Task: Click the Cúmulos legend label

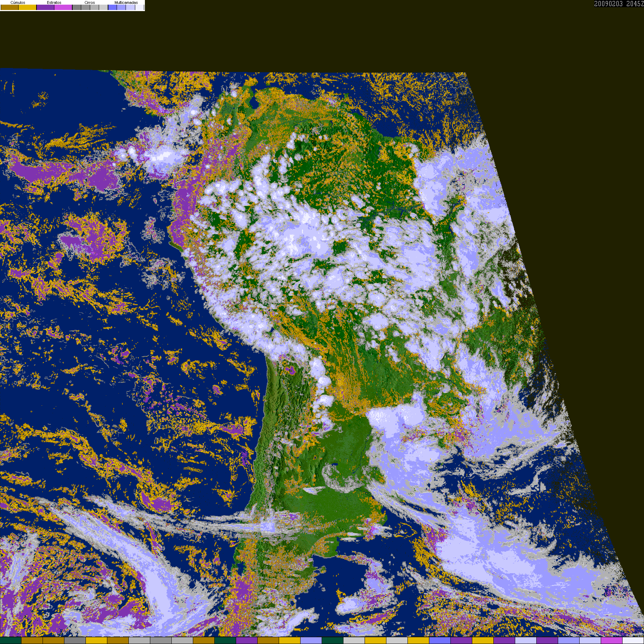Action: coord(18,3)
